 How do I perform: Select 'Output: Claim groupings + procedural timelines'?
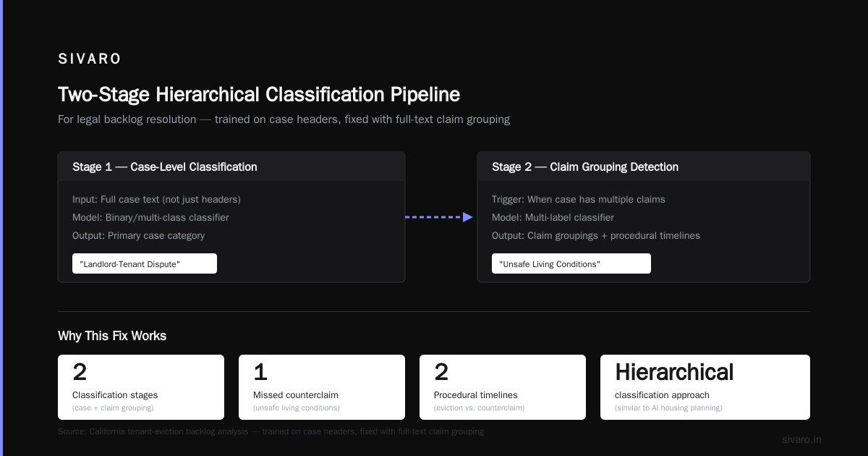pos(596,235)
